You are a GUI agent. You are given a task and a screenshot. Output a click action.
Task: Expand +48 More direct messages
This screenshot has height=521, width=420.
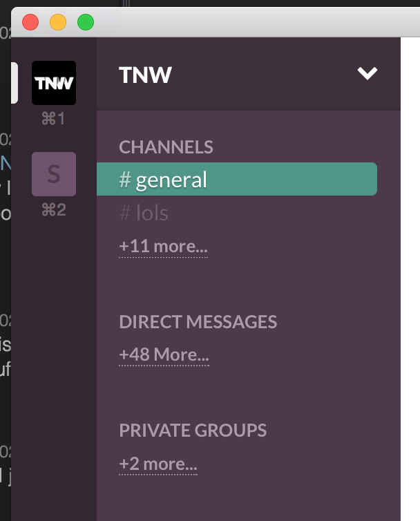[164, 355]
